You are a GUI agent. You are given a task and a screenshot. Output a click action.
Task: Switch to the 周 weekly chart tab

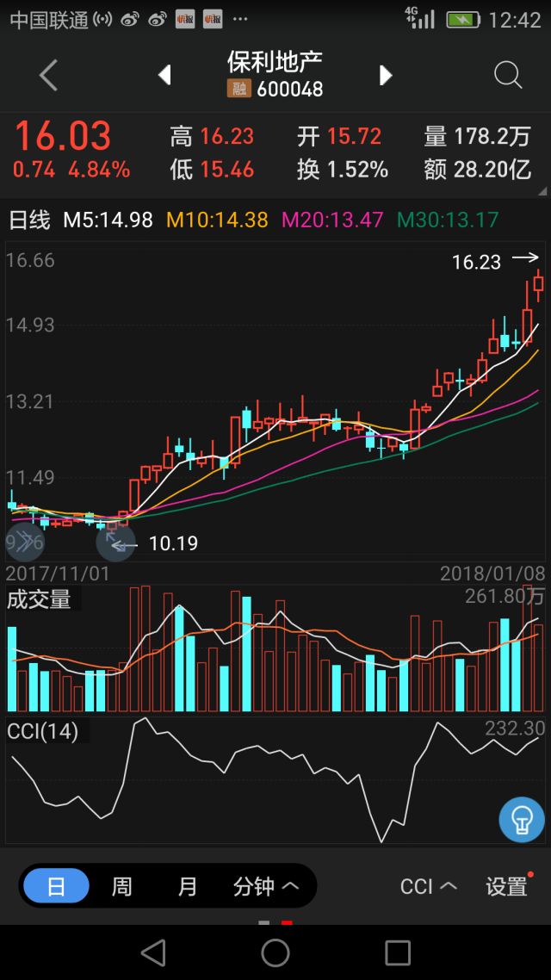pos(121,885)
